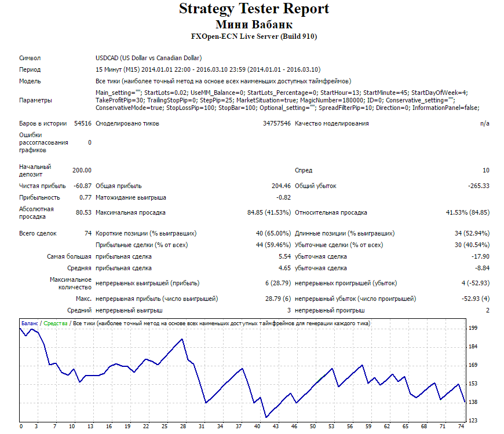The height and width of the screenshot is (434, 504).
Task: Click maximal consecutive profit value '28.79 (6)'
Action: click(x=278, y=299)
